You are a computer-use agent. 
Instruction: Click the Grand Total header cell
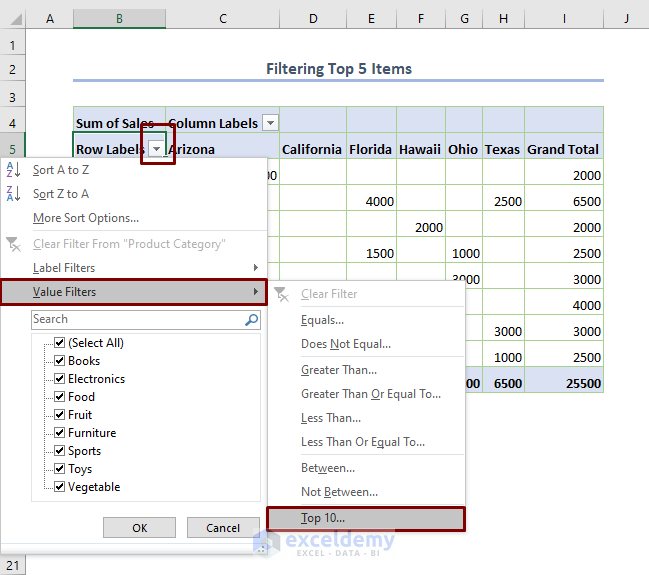[564, 146]
